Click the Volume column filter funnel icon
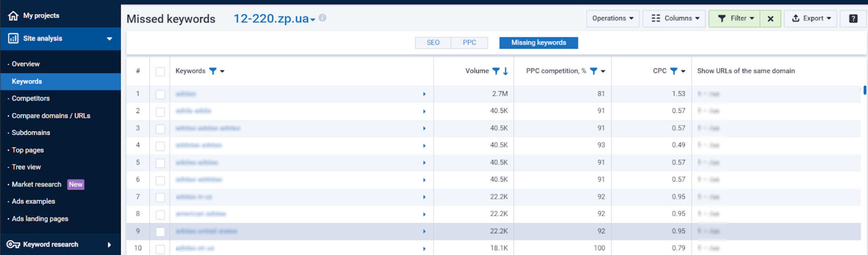This screenshot has width=868, height=255. pyautogui.click(x=496, y=71)
